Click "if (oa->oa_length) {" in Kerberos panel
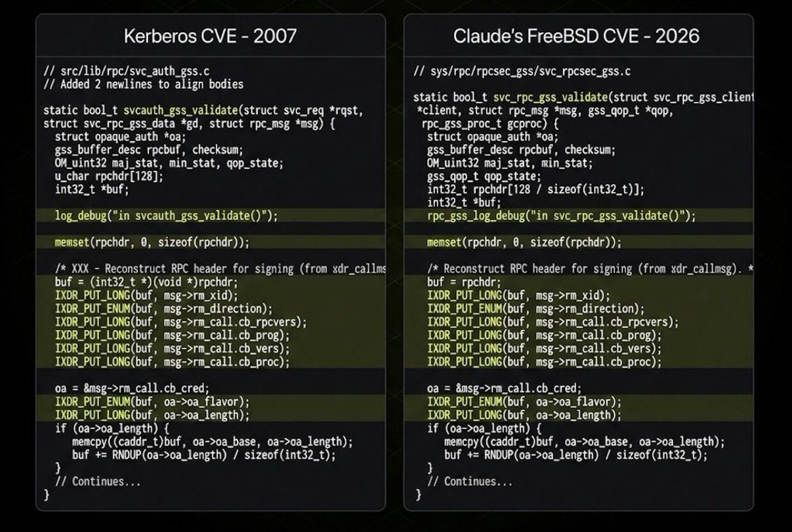This screenshot has width=792, height=532. point(112,428)
